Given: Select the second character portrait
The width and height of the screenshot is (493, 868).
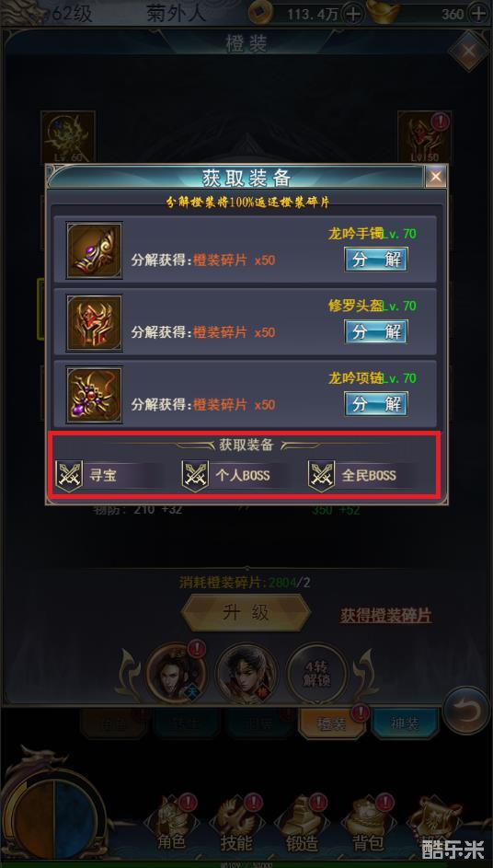Looking at the screenshot, I should click(x=246, y=675).
